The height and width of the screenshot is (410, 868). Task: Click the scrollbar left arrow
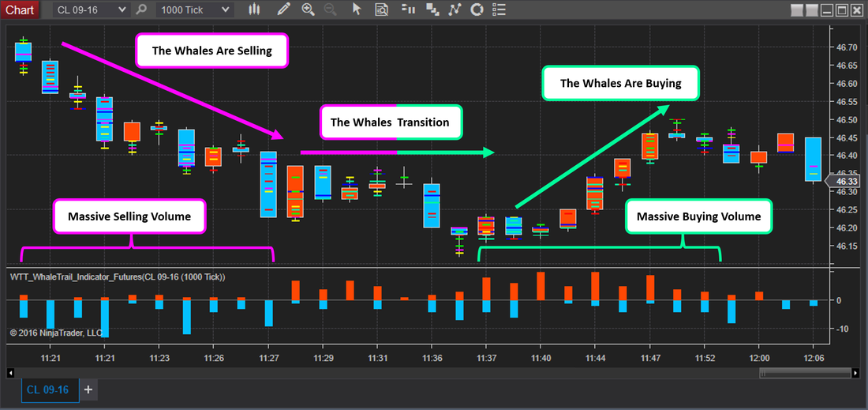[x=11, y=373]
